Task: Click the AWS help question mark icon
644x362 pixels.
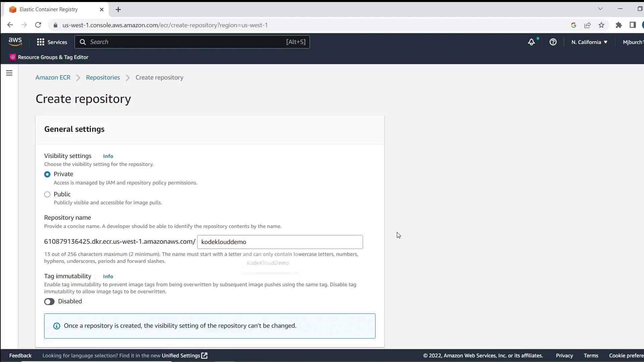Action: tap(553, 42)
